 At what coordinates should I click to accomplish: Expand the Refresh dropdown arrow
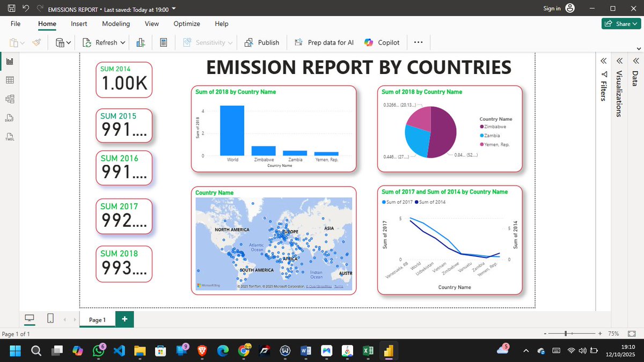123,42
